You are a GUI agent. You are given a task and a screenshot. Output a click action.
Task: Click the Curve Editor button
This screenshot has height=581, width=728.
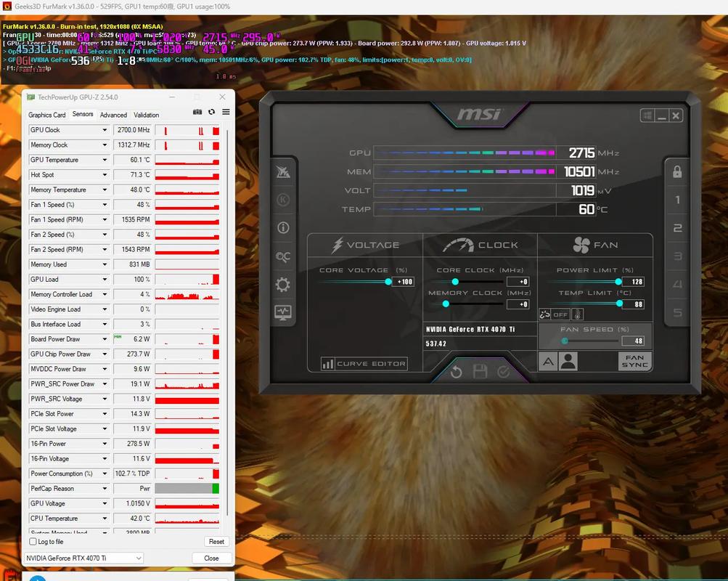pos(364,364)
